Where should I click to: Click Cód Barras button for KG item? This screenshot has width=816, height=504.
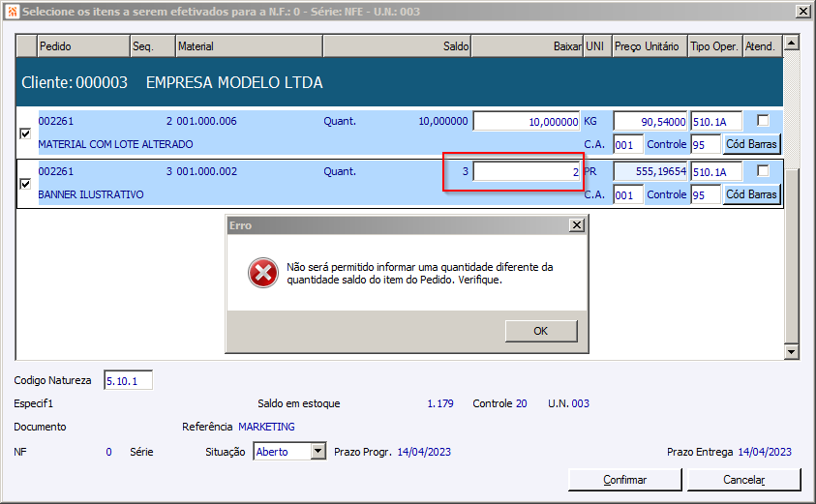pyautogui.click(x=751, y=144)
